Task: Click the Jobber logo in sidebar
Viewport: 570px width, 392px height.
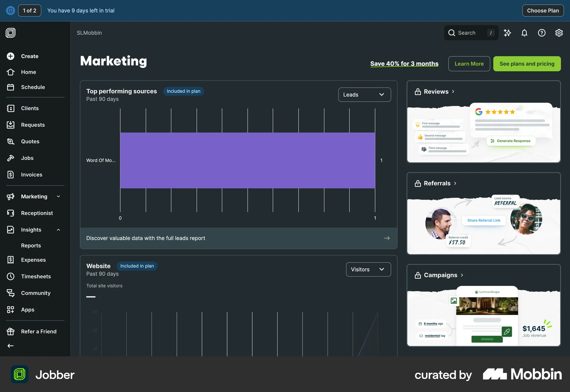Action: pyautogui.click(x=11, y=33)
